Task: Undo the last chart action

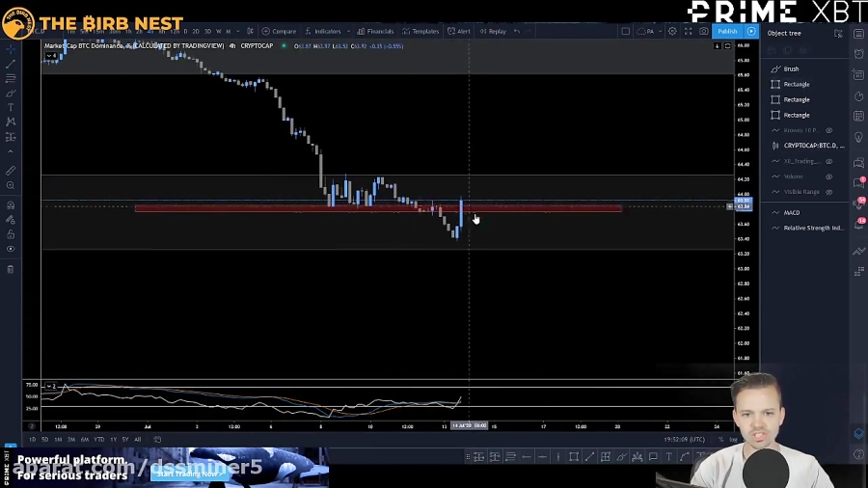Action: tap(517, 32)
